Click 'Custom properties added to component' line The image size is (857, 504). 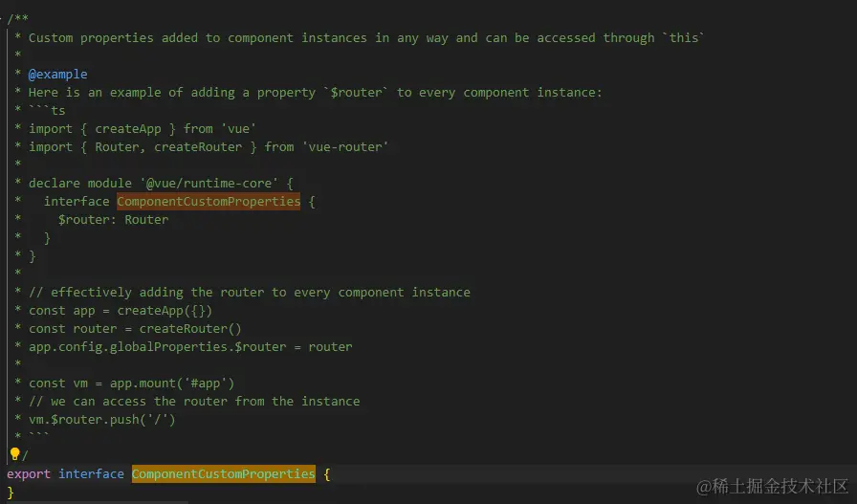coord(366,37)
